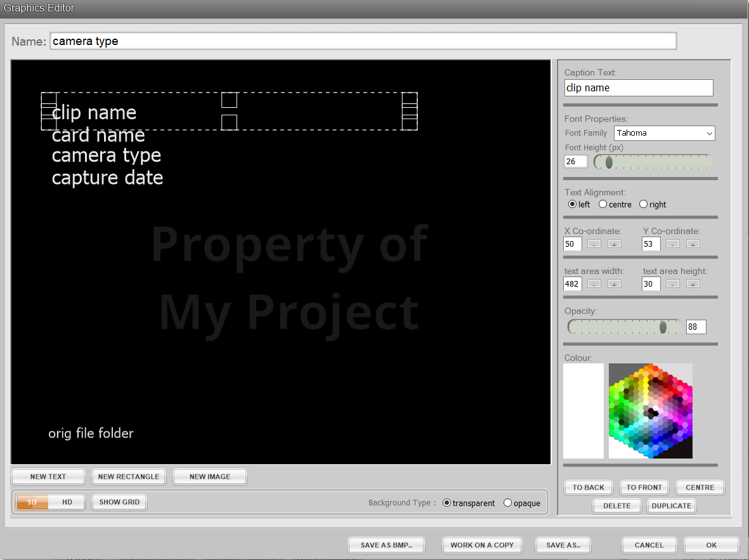Set background type to opaque
The width and height of the screenshot is (749, 560).
point(508,503)
